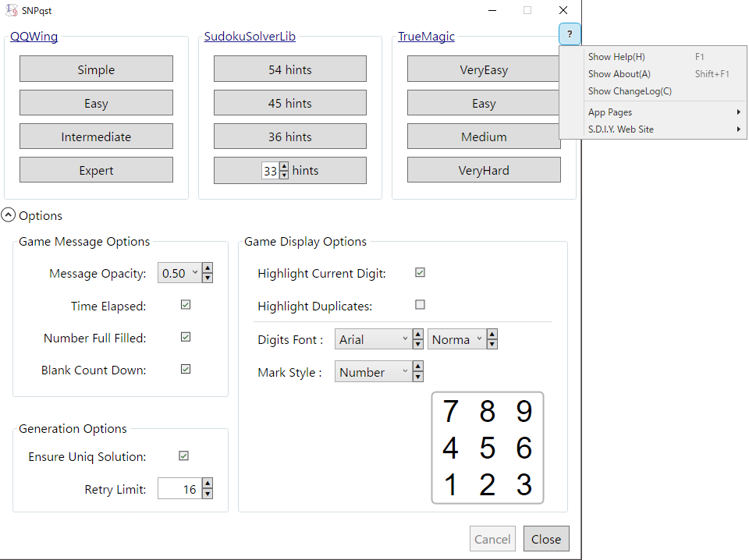Viewport: 749px width, 560px height.
Task: Start a QQWing Expert puzzle
Action: pyautogui.click(x=96, y=170)
